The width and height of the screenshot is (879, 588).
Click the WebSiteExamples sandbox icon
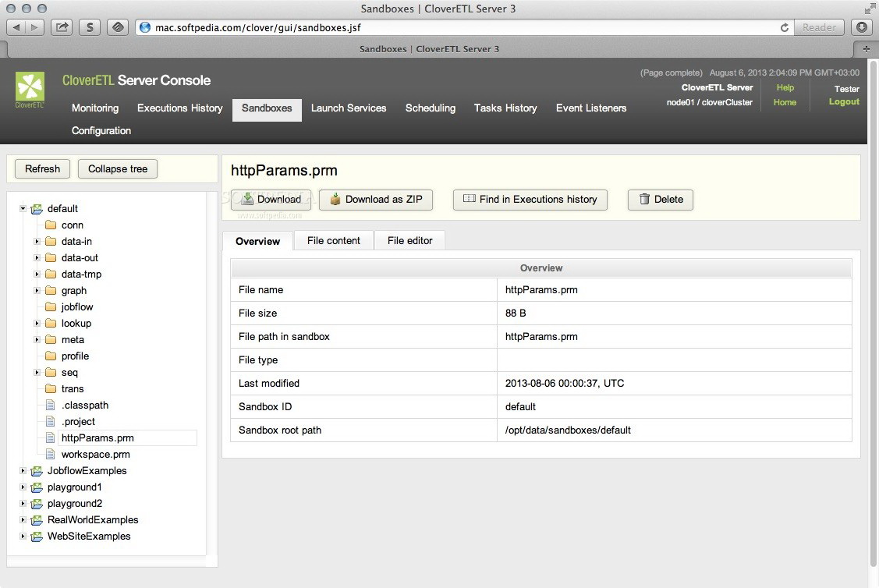pyautogui.click(x=37, y=537)
